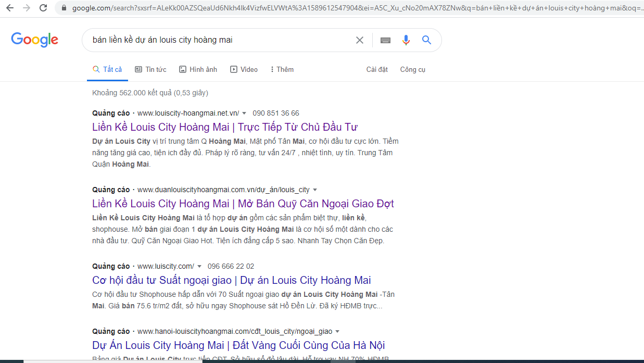Image resolution: width=644 pixels, height=363 pixels.
Task: Switch to the Hình ảnh tab
Action: (x=198, y=69)
